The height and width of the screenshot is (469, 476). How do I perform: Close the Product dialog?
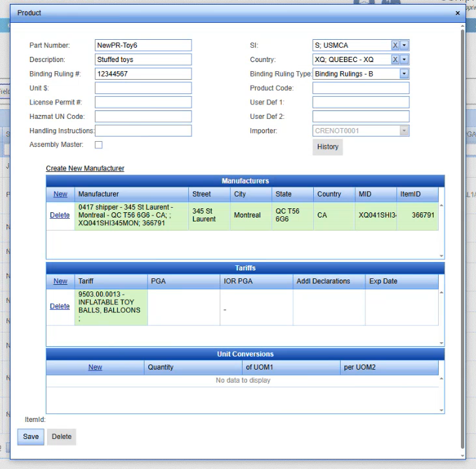tap(457, 13)
